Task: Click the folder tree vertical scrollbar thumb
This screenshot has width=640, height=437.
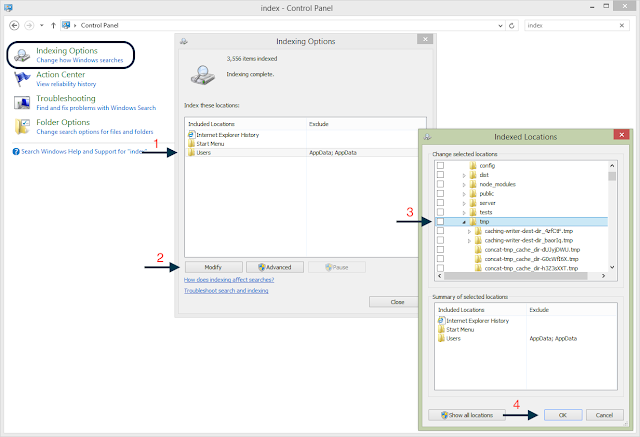Action: click(612, 176)
